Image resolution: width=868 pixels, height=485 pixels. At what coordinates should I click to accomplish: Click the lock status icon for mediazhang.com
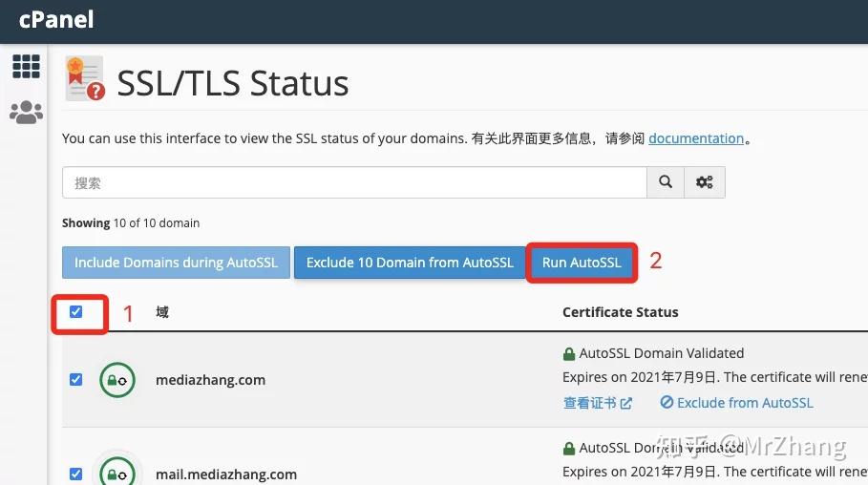[x=116, y=380]
